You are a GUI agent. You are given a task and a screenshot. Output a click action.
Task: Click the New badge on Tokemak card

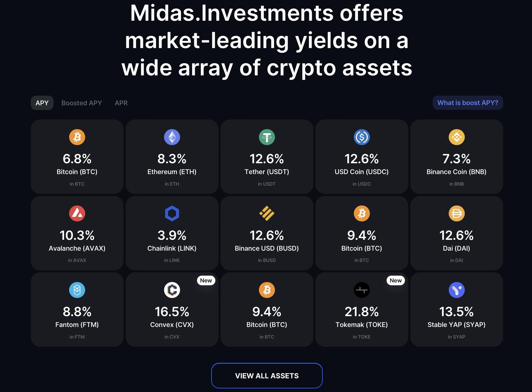(x=395, y=280)
